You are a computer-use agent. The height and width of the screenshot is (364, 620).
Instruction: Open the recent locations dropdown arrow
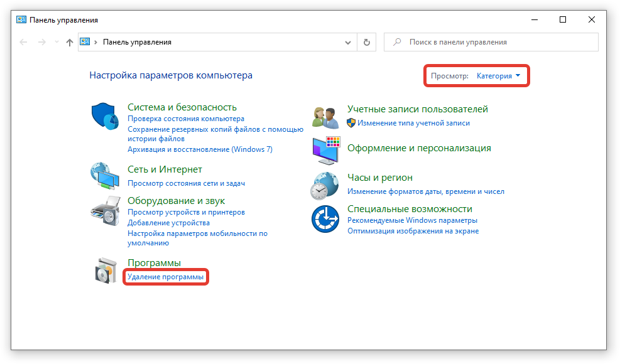(x=57, y=42)
